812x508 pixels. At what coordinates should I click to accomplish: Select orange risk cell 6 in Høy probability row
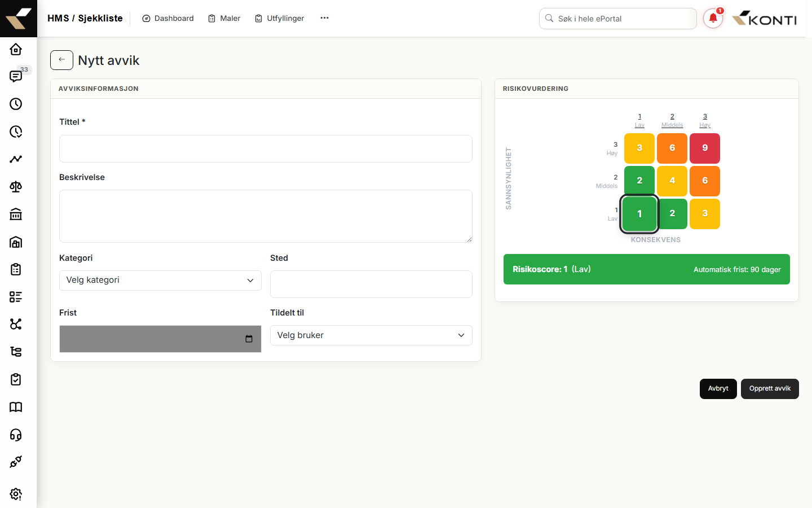672,148
